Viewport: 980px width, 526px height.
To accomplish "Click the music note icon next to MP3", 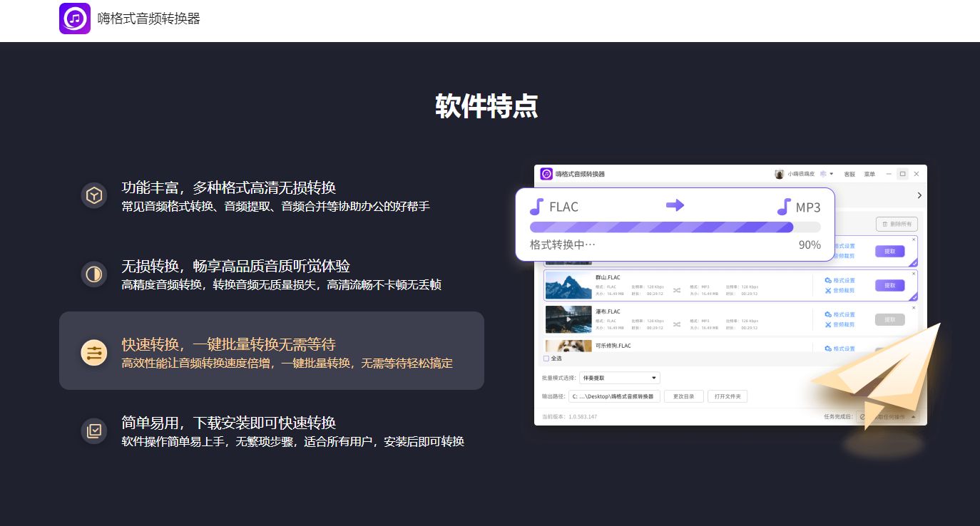I will click(784, 207).
